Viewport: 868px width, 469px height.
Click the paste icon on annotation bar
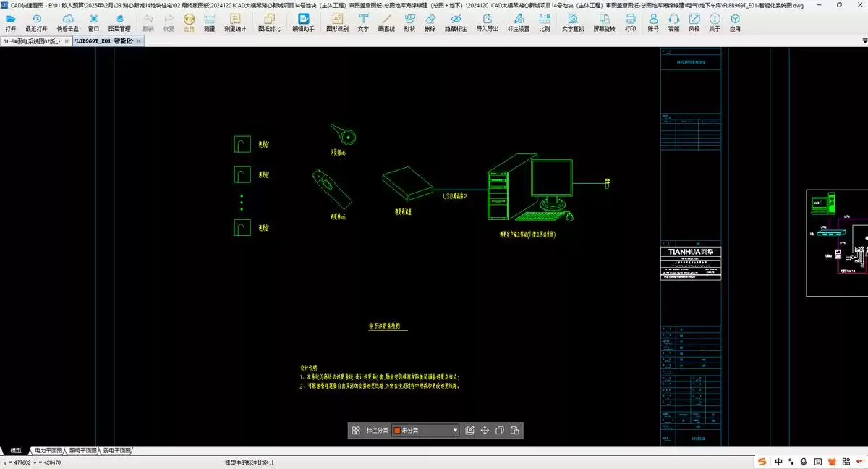coord(515,430)
